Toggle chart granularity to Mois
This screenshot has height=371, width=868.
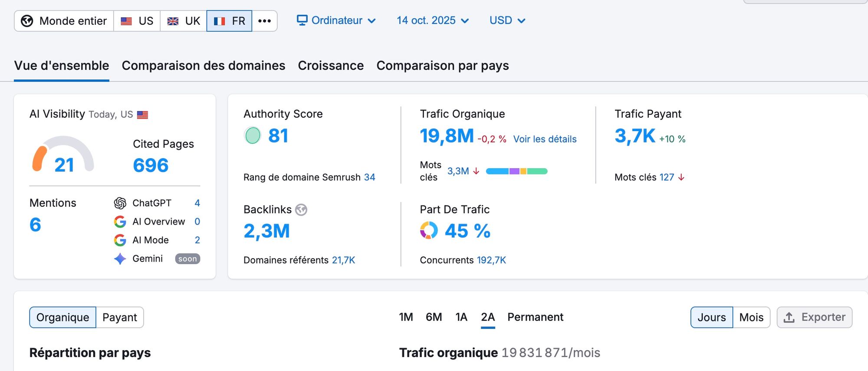click(x=751, y=318)
